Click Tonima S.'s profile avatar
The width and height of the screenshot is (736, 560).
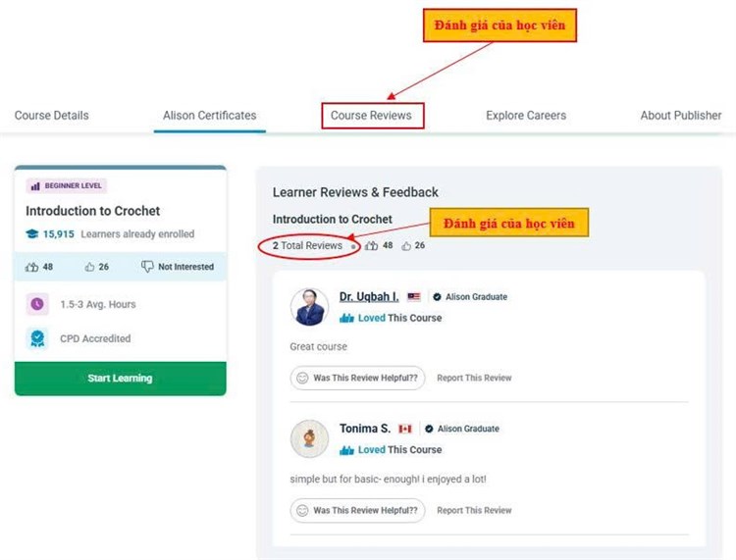(x=310, y=439)
